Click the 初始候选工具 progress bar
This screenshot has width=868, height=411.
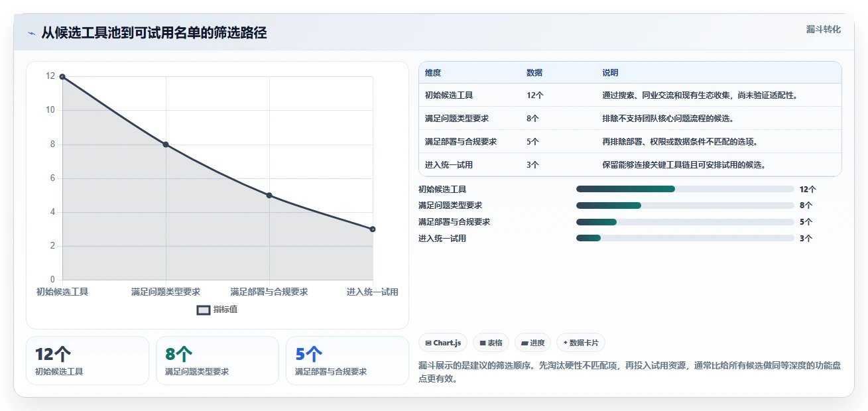(685, 189)
